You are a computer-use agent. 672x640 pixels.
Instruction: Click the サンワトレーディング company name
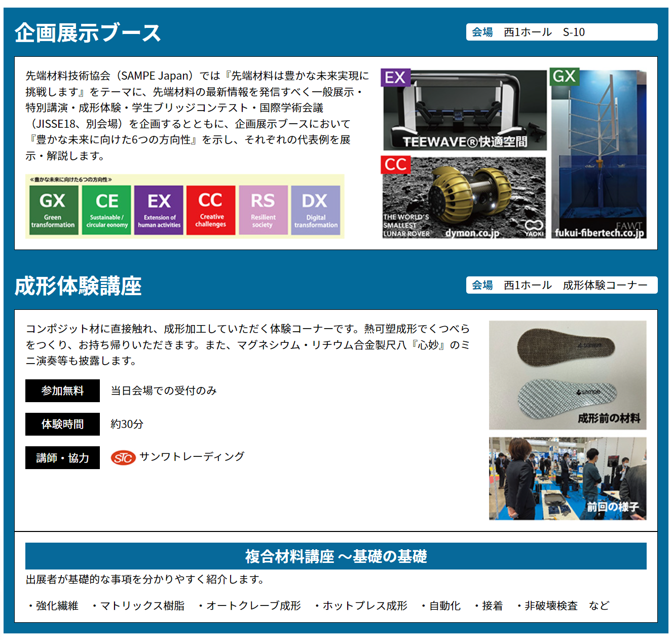[x=192, y=456]
